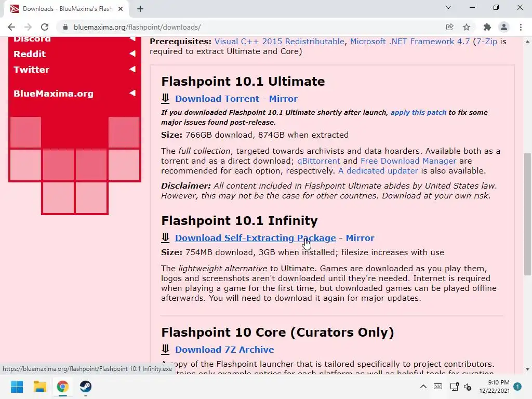Click the 'Disclaimer:' text
The image size is (532, 399).
click(186, 186)
